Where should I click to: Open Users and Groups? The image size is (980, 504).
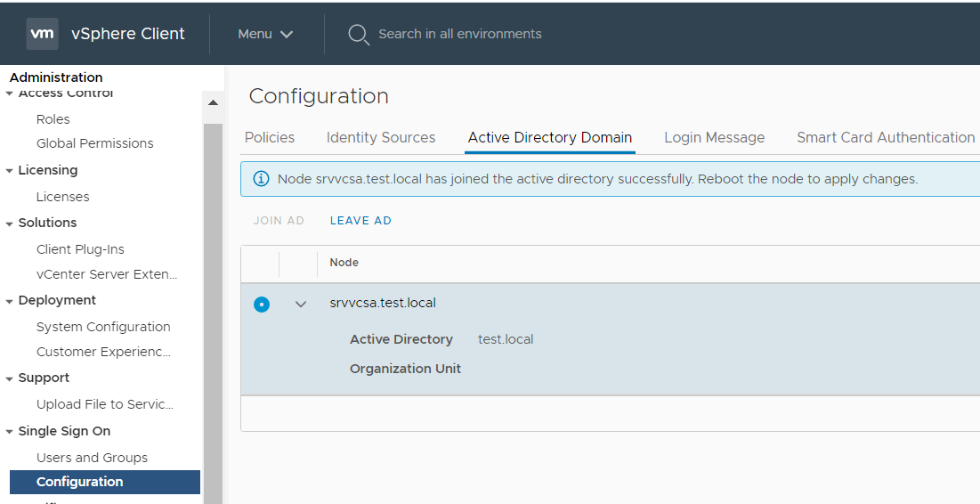pos(92,457)
